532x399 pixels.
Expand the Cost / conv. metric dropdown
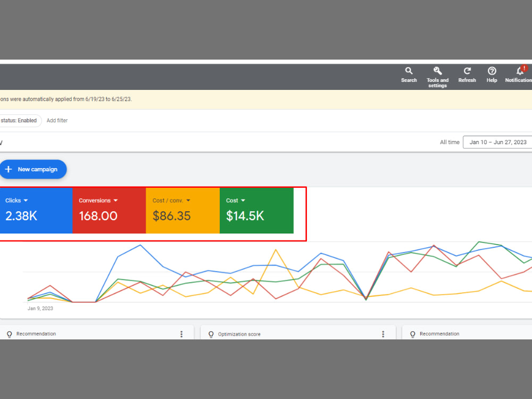188,201
